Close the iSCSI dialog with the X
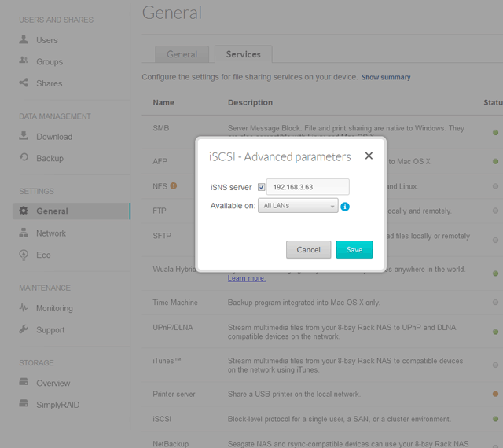503x448 pixels. pos(369,156)
